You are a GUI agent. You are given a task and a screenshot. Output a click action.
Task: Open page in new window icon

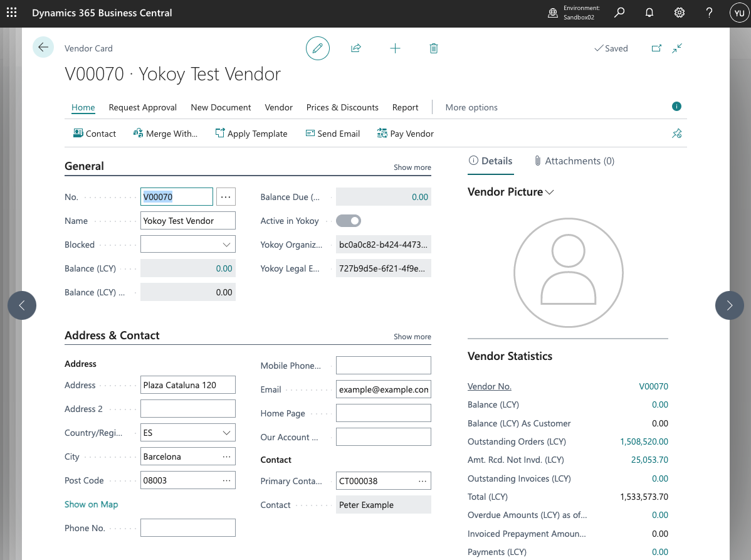click(x=656, y=48)
